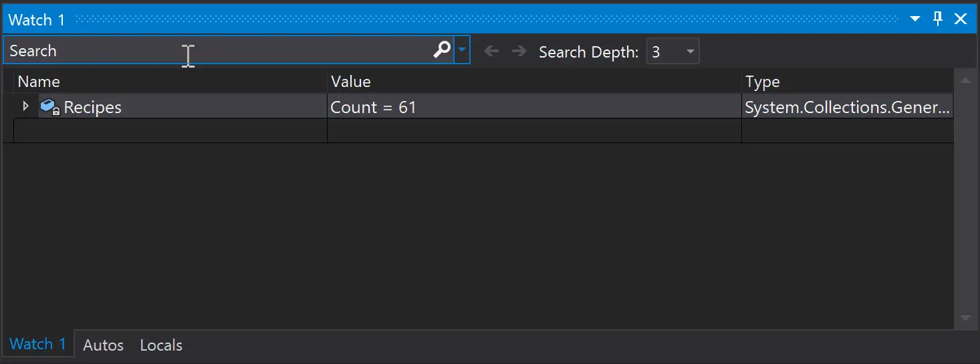980x364 pixels.
Task: Toggle the auto hide pin icon
Action: click(937, 19)
